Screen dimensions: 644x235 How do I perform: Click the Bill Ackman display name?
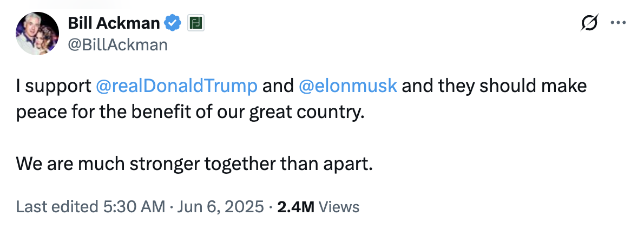click(x=114, y=23)
